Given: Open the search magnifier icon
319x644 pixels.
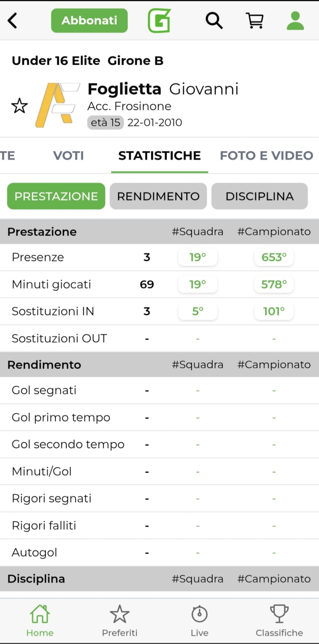Looking at the screenshot, I should 214,21.
